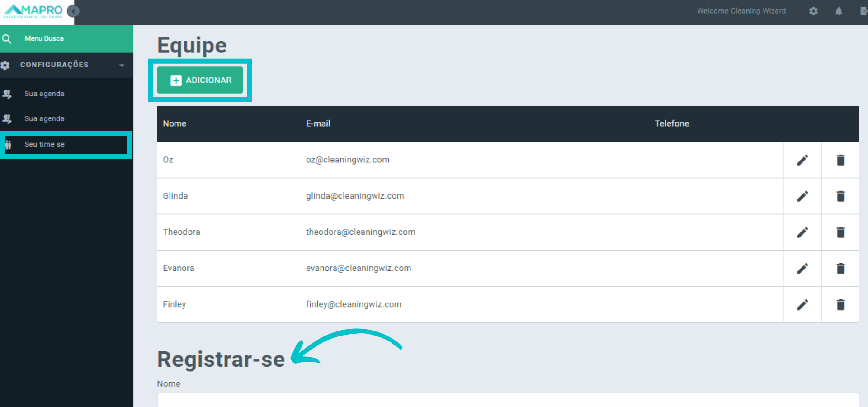868x407 pixels.
Task: Click the trash icon for Evanora
Action: coord(840,269)
